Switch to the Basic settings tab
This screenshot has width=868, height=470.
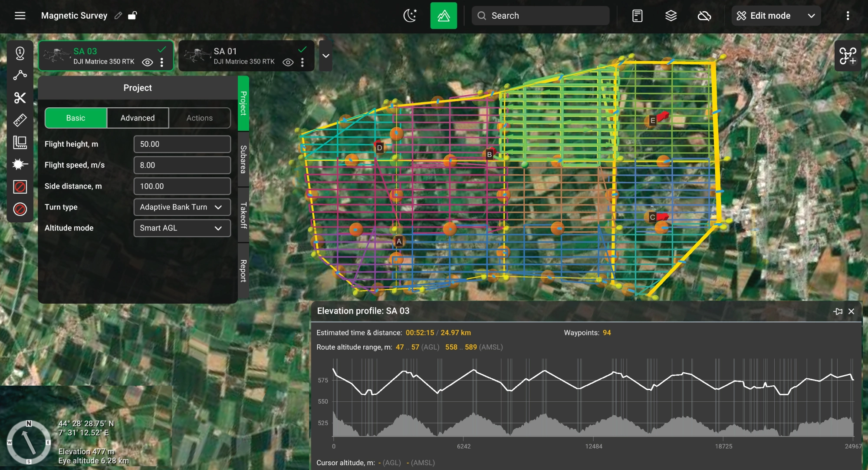coord(76,118)
